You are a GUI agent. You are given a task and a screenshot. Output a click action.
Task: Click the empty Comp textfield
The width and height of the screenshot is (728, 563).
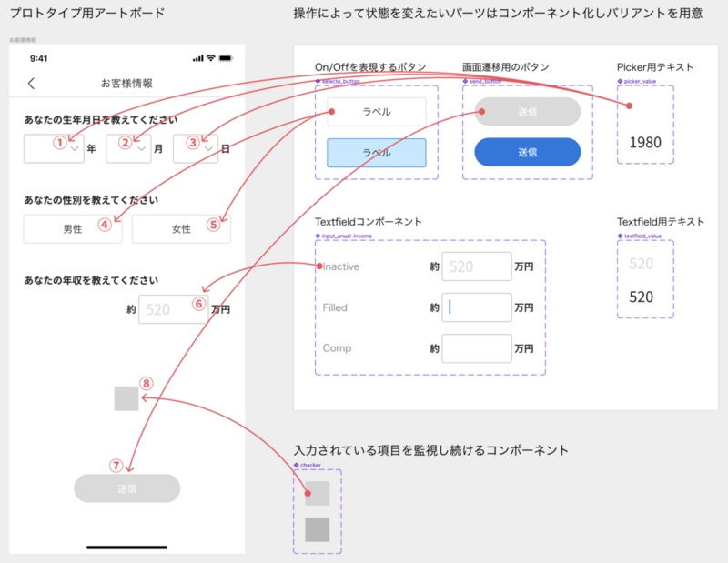[477, 348]
